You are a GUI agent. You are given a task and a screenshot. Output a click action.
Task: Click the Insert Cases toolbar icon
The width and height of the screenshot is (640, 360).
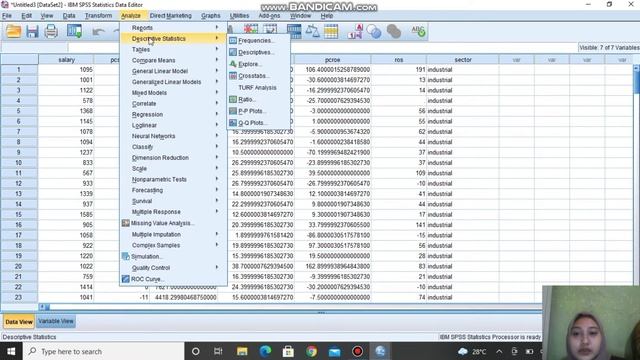click(x=251, y=29)
